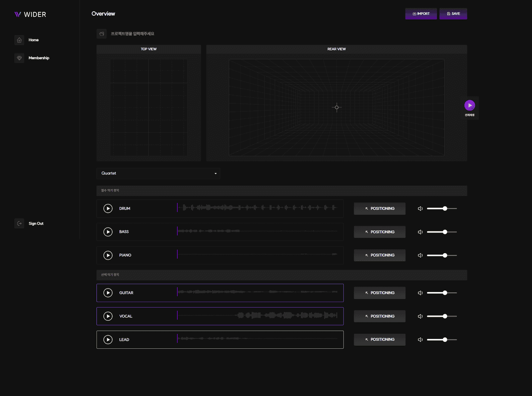Click the IMPORT button
Viewport: 532px width, 396px height.
[421, 14]
